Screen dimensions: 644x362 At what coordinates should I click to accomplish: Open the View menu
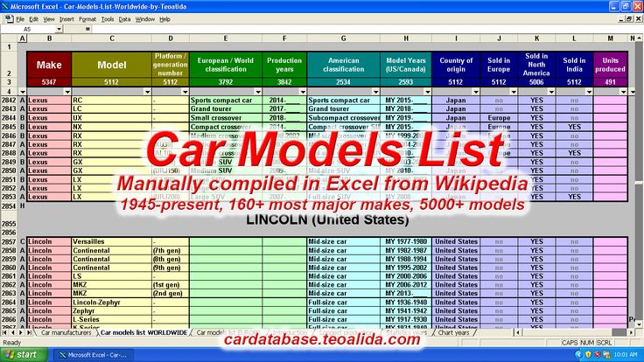point(49,19)
